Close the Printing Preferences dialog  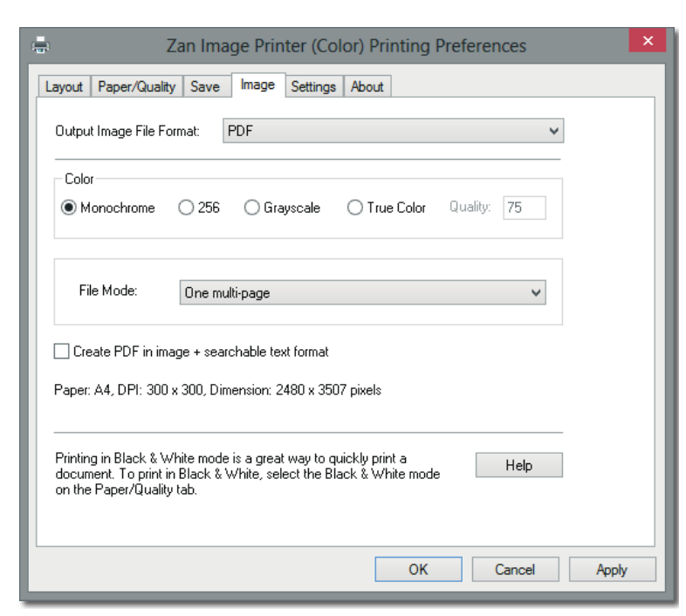pos(648,41)
